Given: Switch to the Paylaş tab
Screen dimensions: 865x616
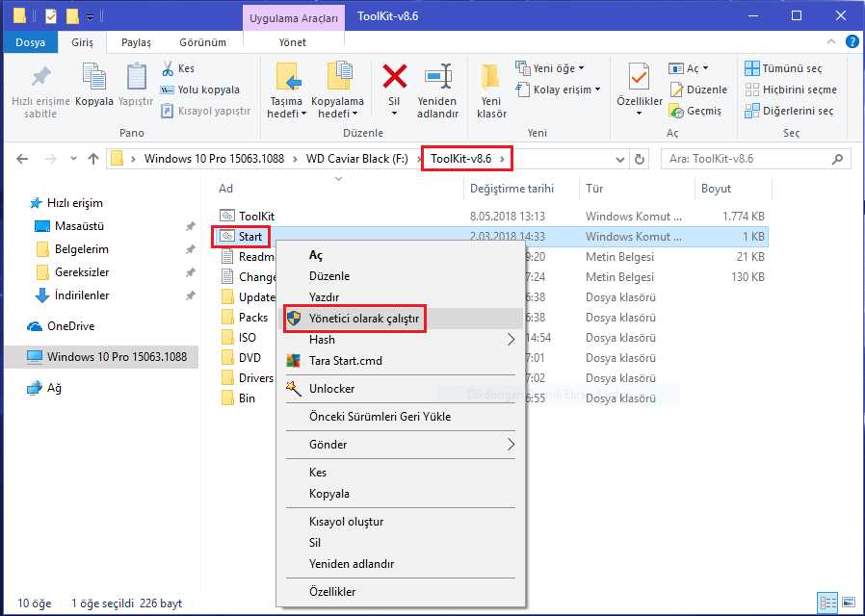Looking at the screenshot, I should [136, 42].
